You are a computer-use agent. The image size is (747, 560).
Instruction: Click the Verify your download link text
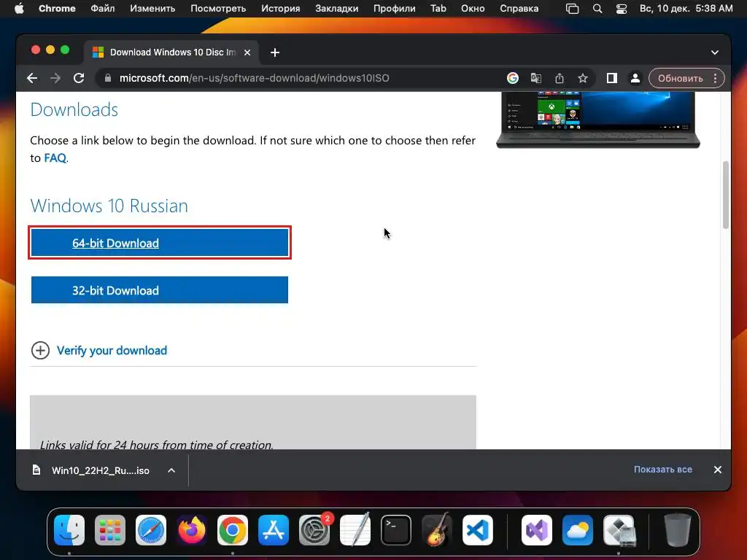pos(112,351)
